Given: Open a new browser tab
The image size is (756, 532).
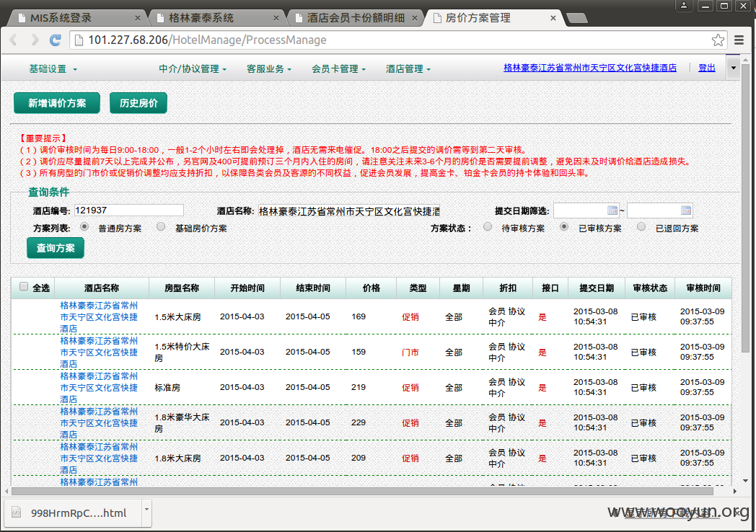Looking at the screenshot, I should coord(576,18).
